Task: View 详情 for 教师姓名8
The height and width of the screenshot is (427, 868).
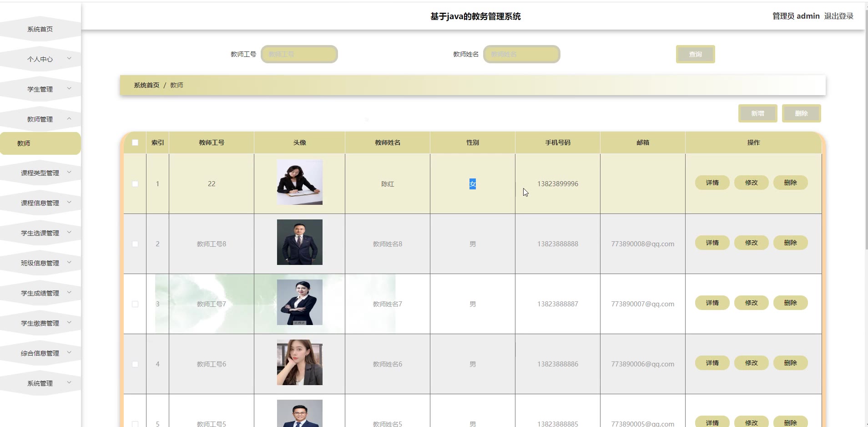Action: pos(712,243)
